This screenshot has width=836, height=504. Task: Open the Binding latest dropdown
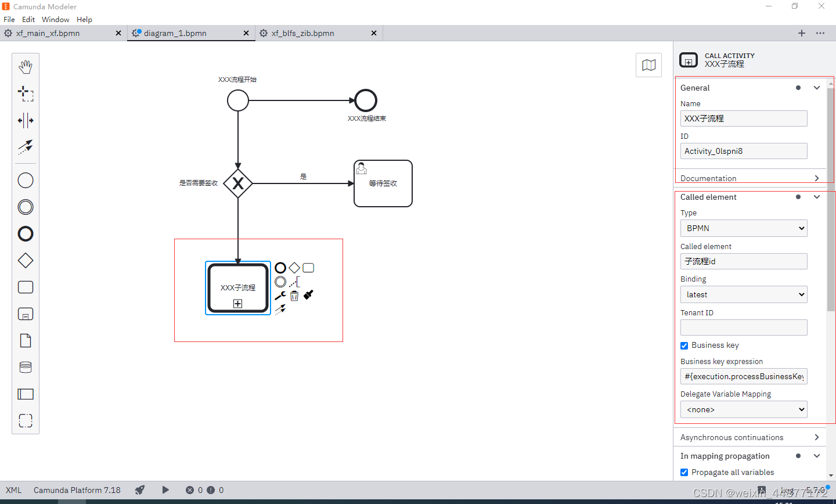744,294
